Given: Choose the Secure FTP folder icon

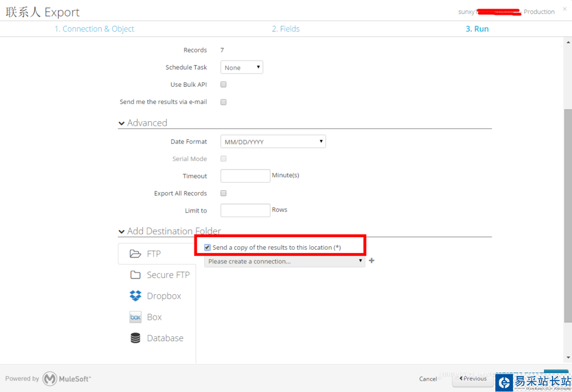Looking at the screenshot, I should (135, 275).
